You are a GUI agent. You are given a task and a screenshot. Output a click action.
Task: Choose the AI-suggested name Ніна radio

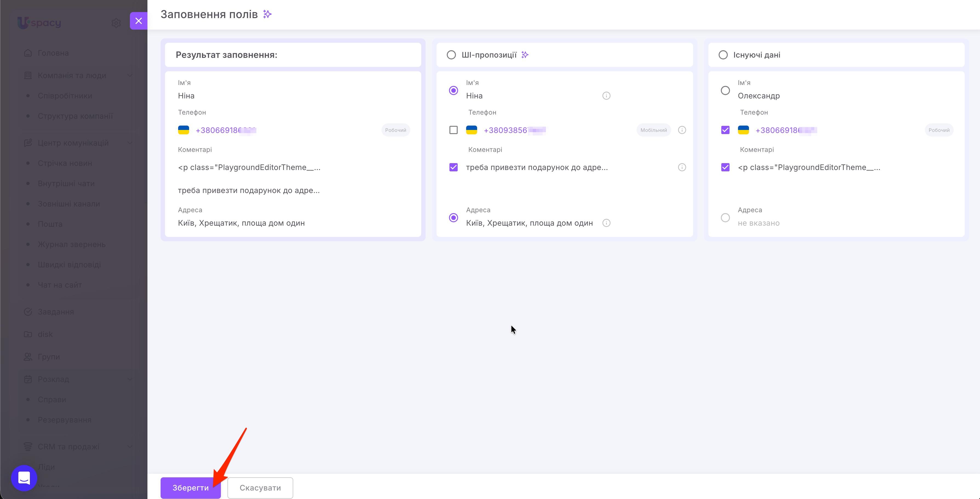point(454,90)
